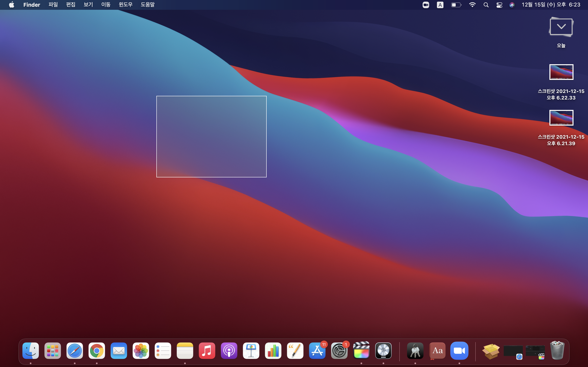Launch Google Chrome from the Dock
Screen dimensions: 588x367
click(x=97, y=350)
